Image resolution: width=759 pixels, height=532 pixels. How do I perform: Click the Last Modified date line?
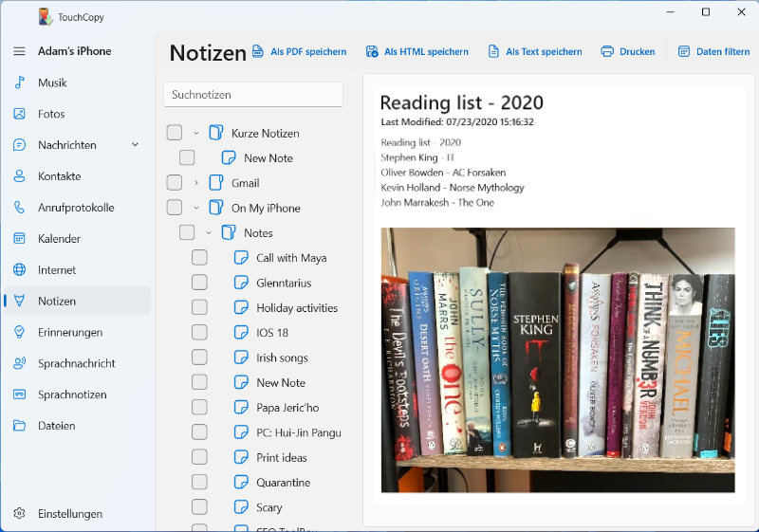(x=457, y=122)
